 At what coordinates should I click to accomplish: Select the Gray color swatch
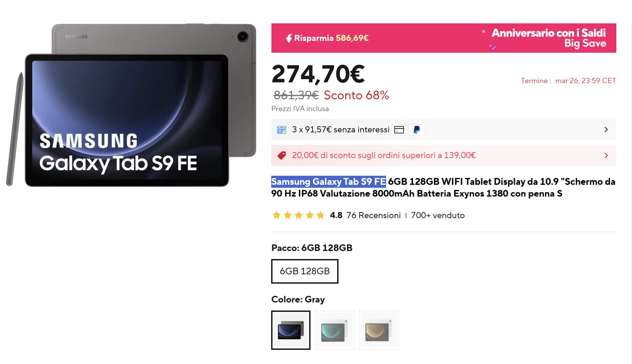pyautogui.click(x=291, y=330)
